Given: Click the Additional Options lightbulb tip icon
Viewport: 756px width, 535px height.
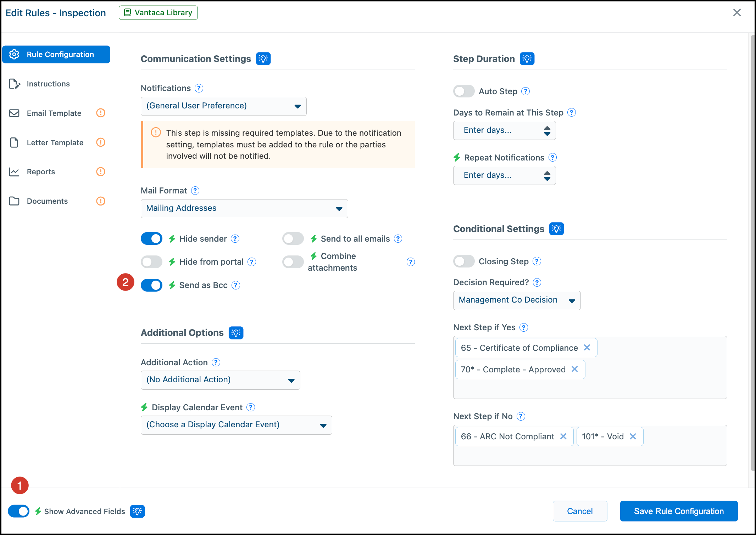Looking at the screenshot, I should (236, 333).
